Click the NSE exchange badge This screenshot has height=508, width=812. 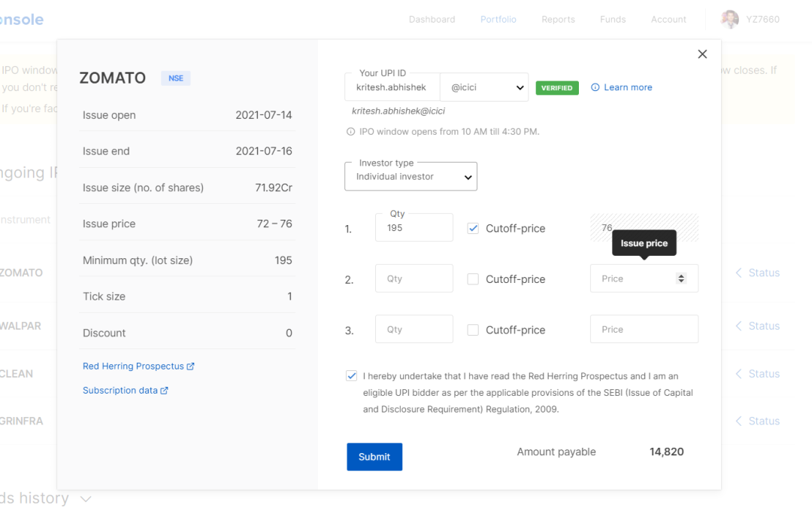(x=175, y=78)
